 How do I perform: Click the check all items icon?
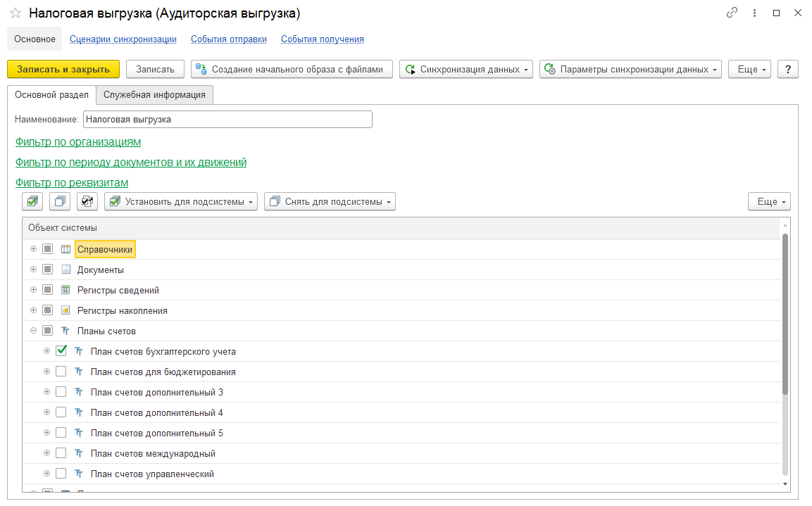(32, 202)
